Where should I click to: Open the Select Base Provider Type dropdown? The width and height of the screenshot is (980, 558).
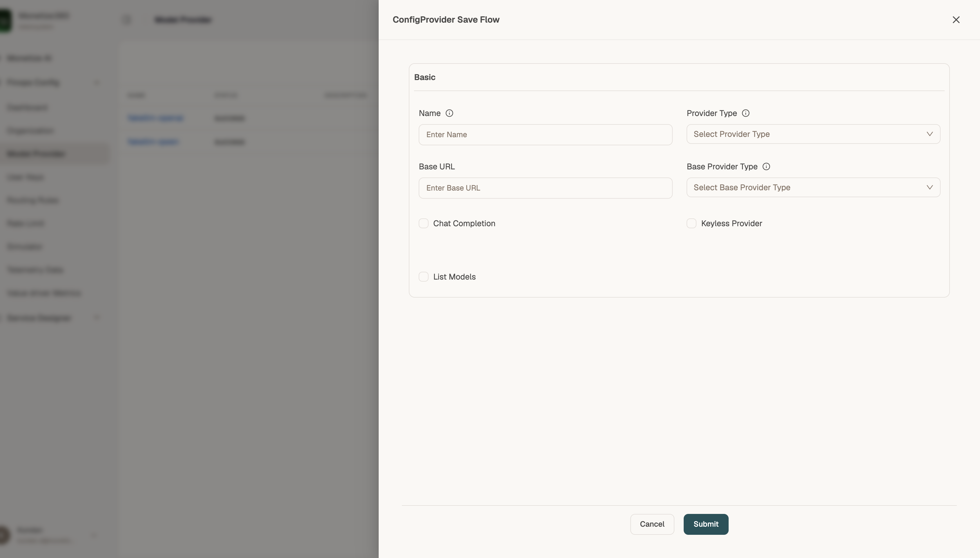[x=813, y=187]
